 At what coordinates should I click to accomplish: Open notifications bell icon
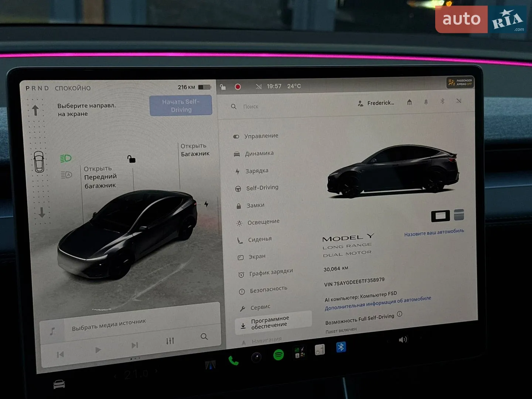pos(426,102)
